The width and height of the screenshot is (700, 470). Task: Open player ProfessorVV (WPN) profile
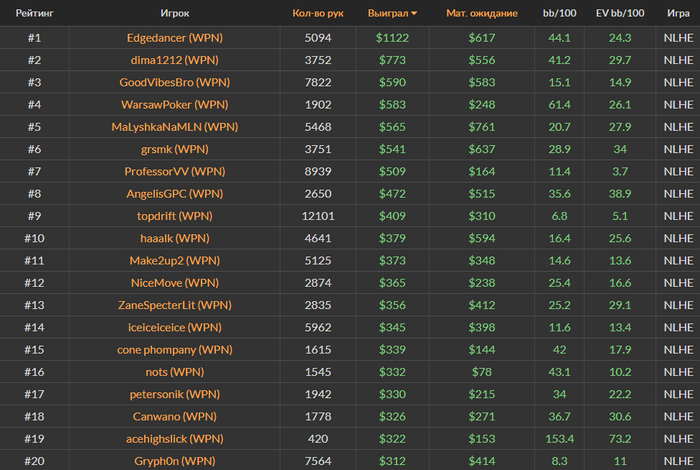pos(175,171)
